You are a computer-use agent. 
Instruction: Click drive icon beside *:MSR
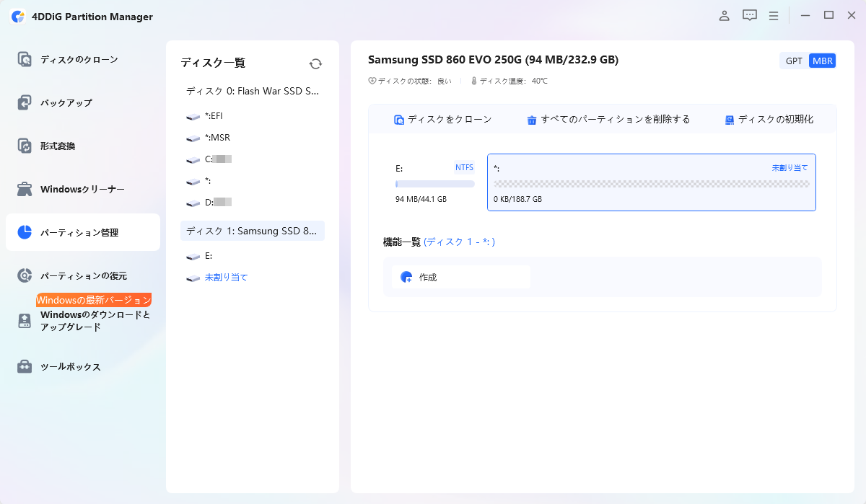(x=193, y=138)
